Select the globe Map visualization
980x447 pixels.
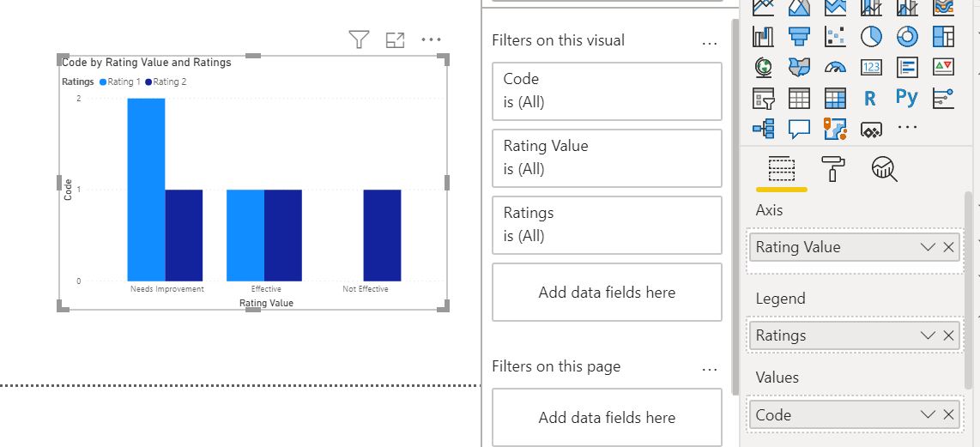click(x=763, y=67)
